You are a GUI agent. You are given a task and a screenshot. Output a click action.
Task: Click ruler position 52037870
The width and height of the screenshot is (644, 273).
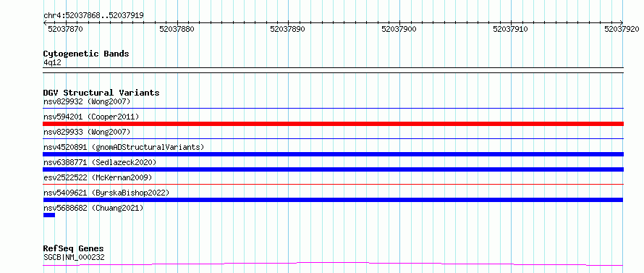(65, 29)
